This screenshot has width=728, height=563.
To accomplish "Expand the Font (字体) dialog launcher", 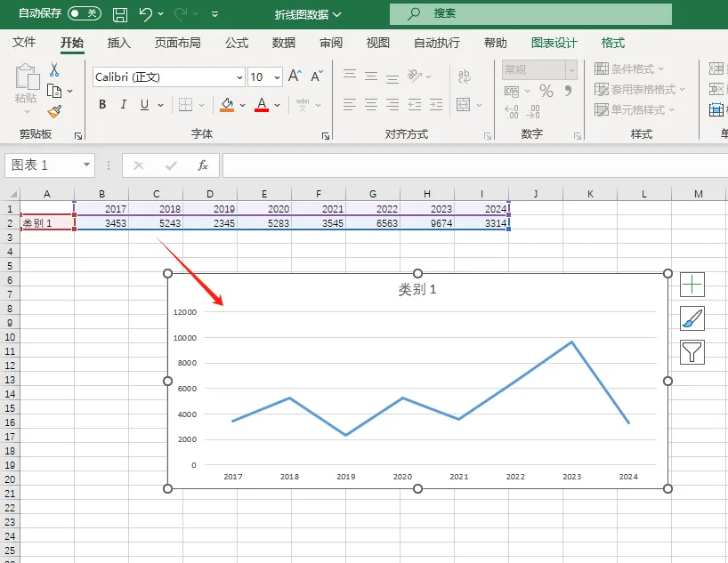I will coord(326,135).
